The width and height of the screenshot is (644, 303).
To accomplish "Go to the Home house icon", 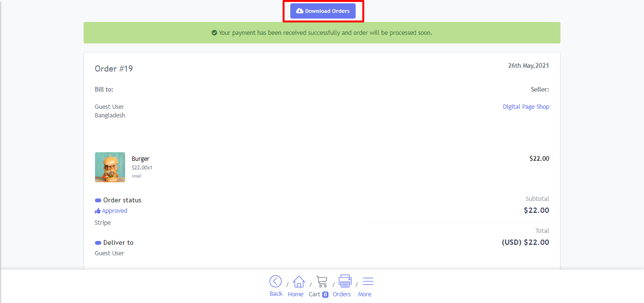I will pyautogui.click(x=299, y=282).
